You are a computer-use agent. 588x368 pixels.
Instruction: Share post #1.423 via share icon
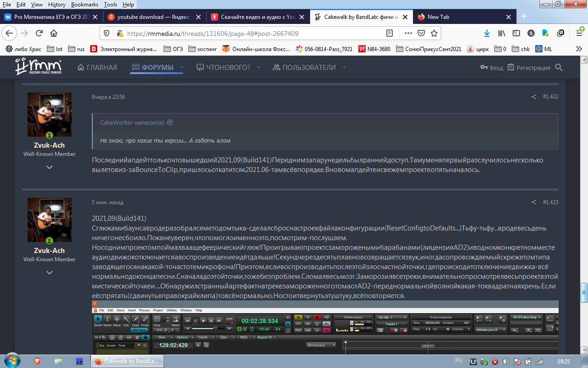tap(534, 202)
